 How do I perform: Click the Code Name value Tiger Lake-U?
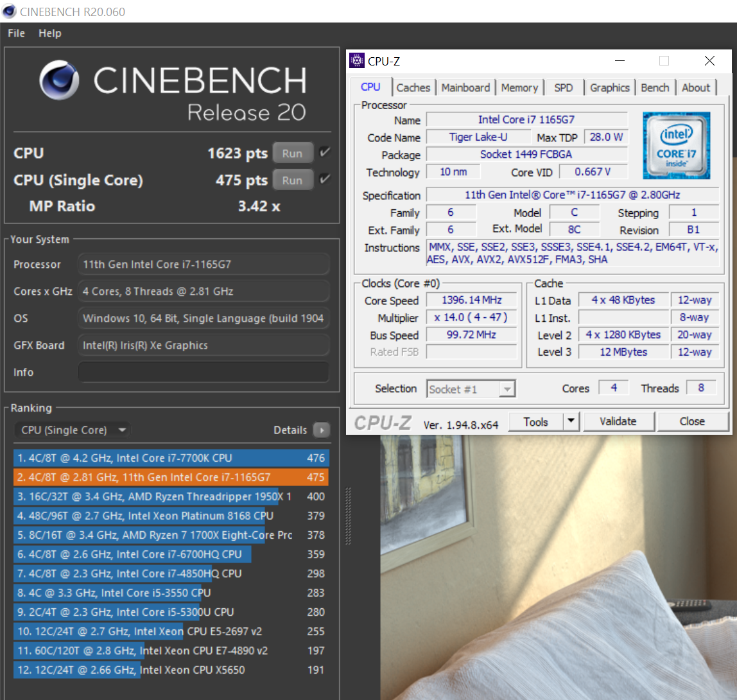point(478,137)
